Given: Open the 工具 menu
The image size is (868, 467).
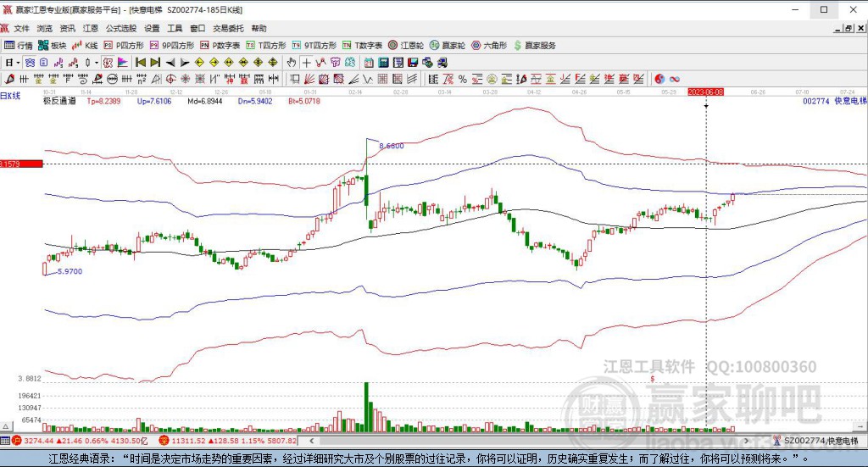Looking at the screenshot, I should [175, 28].
